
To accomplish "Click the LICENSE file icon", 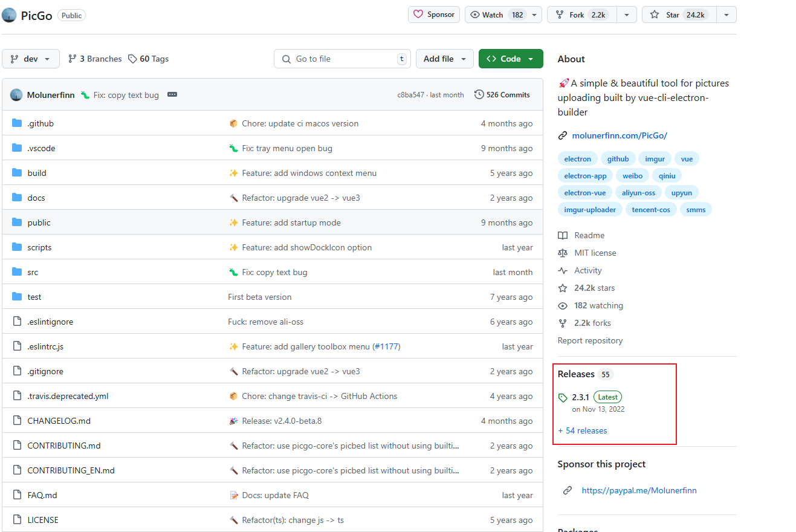I will coord(17,520).
